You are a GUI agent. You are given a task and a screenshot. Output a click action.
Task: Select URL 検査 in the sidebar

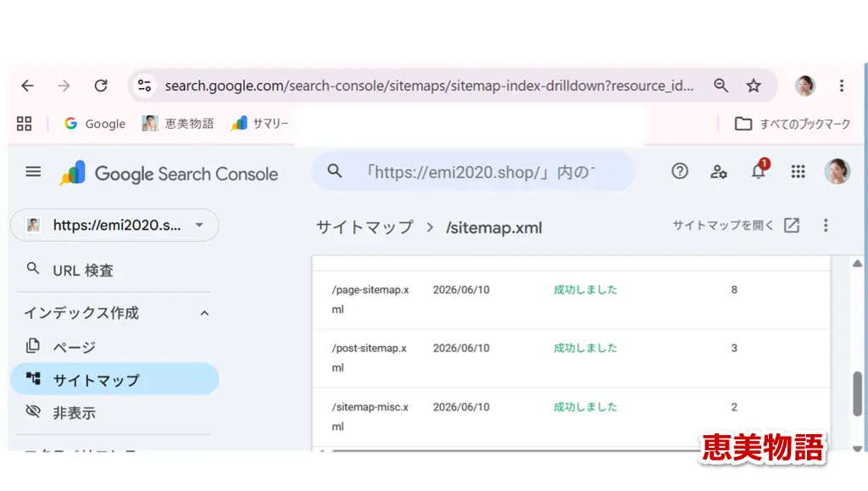coord(83,271)
